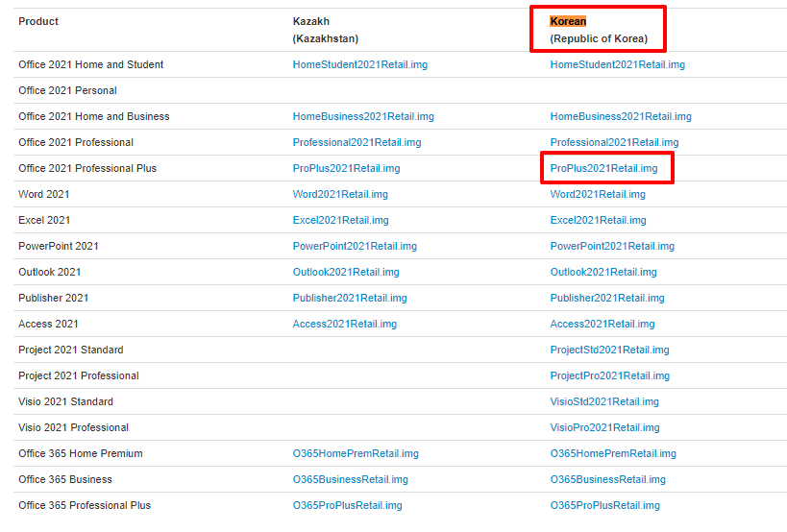Download Kazakh Access2021Retail.img

point(345,324)
